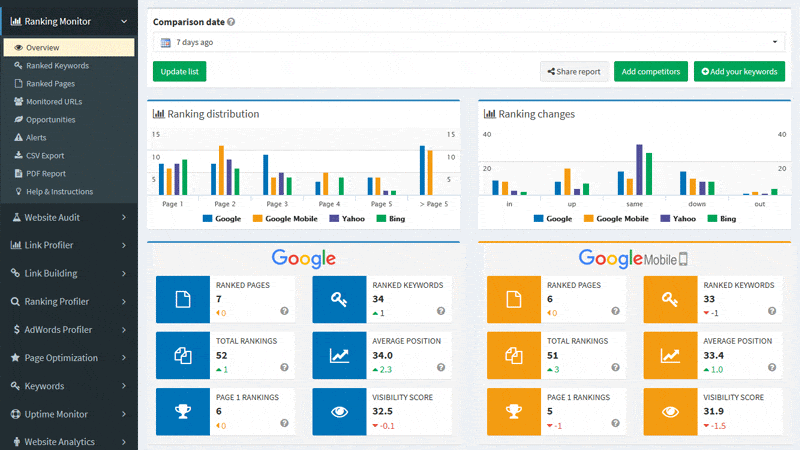Click help icon on Google Ranked Pages card

pyautogui.click(x=284, y=311)
